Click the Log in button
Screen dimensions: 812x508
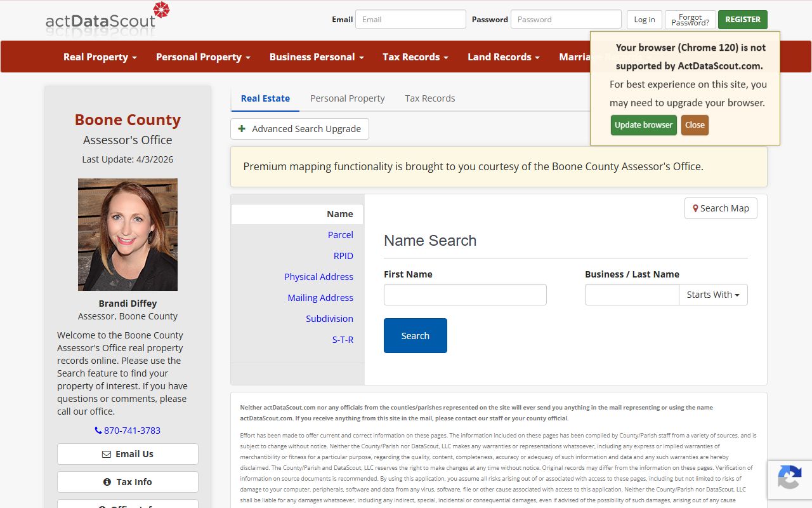[x=645, y=20]
